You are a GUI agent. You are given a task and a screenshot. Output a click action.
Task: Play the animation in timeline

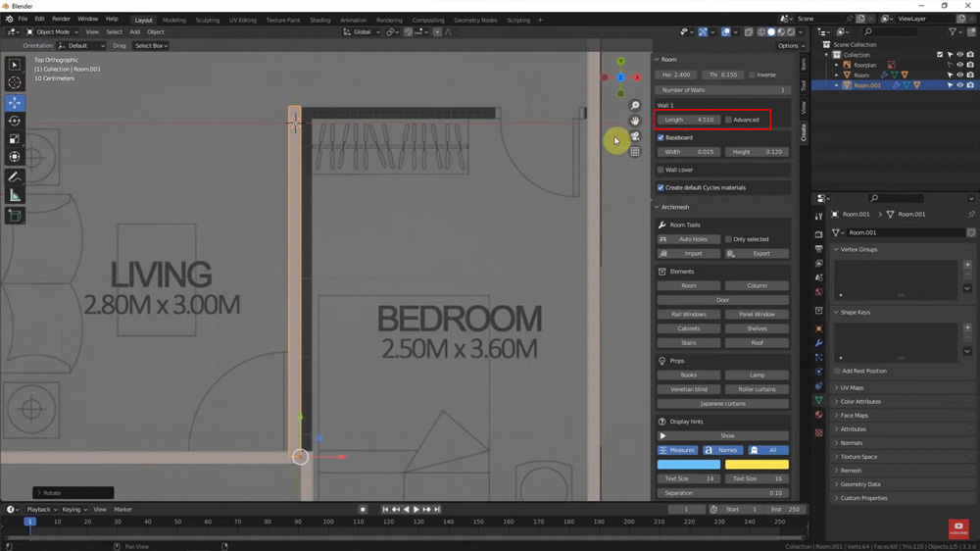coord(416,509)
